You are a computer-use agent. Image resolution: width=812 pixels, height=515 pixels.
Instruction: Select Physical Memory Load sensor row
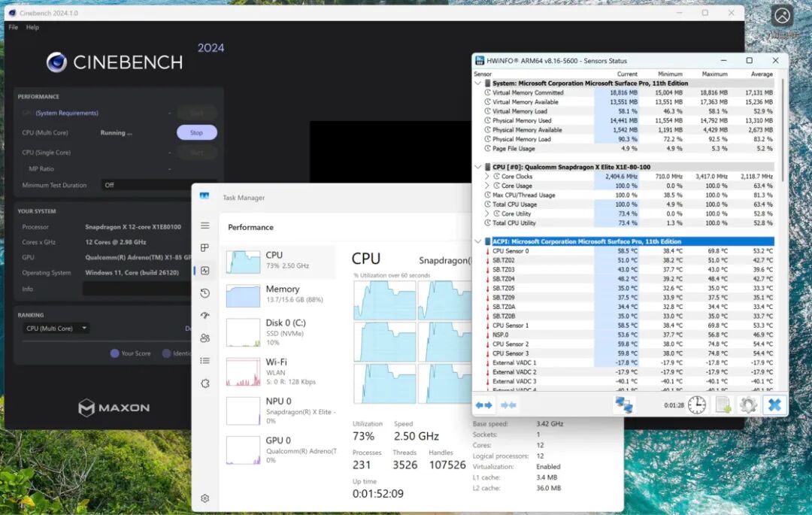click(629, 139)
